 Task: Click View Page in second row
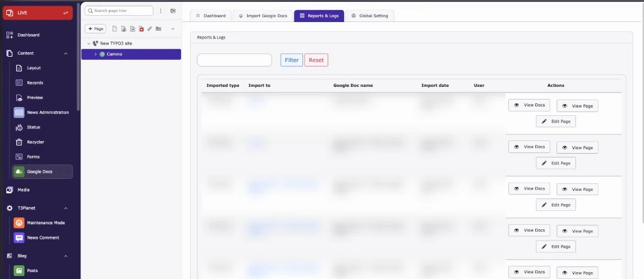(577, 147)
